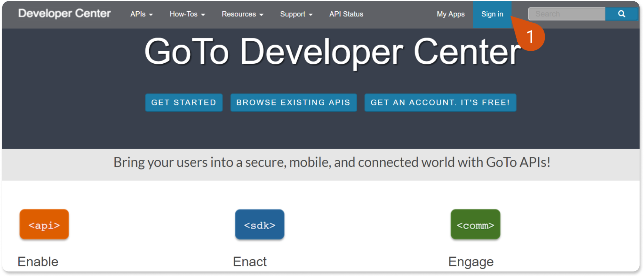644x277 pixels.
Task: Click the Engage heading text
Action: coord(471,262)
